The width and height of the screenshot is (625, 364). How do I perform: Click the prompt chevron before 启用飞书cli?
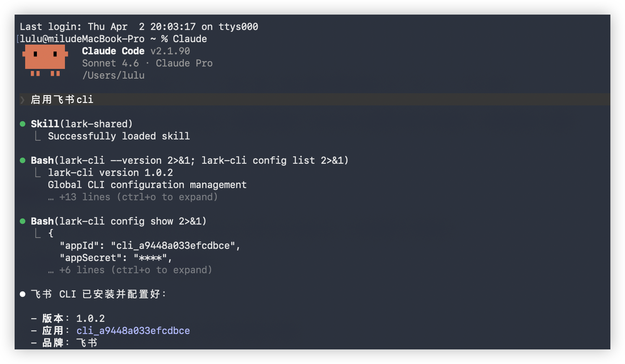coord(22,100)
